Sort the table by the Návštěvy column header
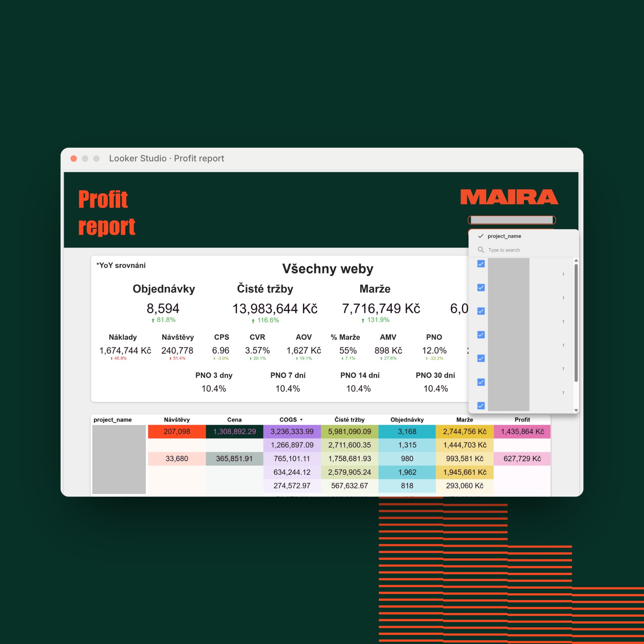This screenshot has width=644, height=644. [x=177, y=420]
